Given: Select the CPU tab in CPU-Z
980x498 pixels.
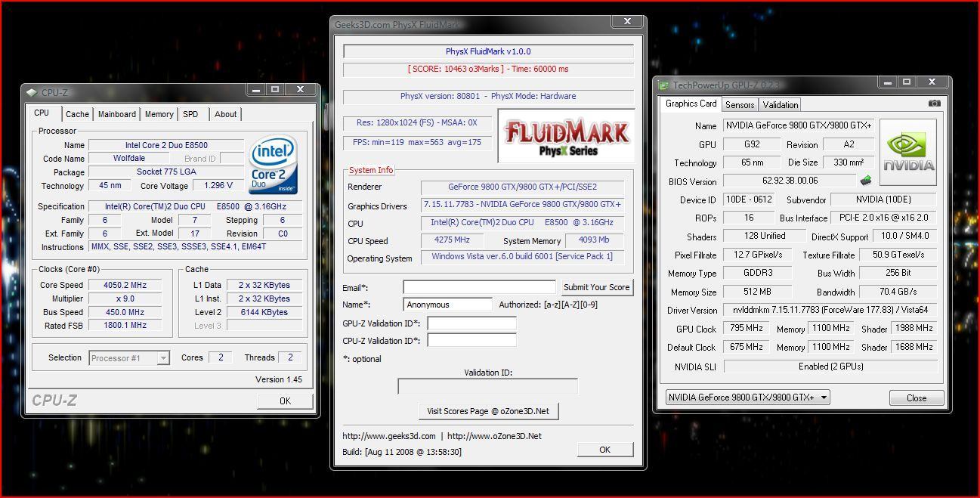Looking at the screenshot, I should (42, 113).
